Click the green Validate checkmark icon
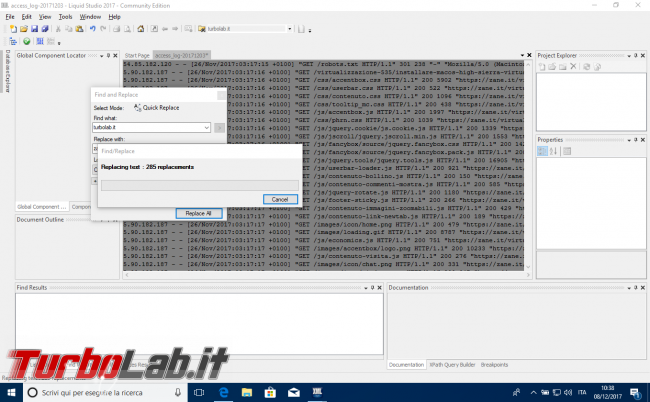 point(27,41)
